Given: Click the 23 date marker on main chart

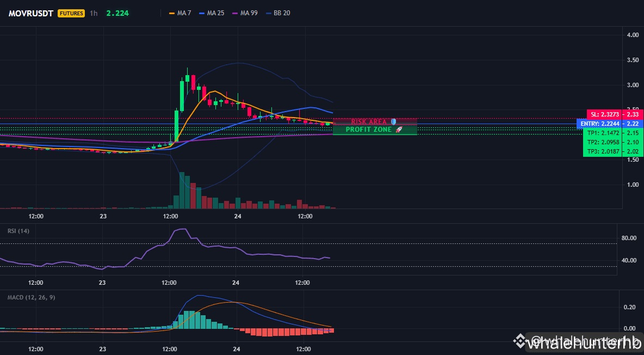Looking at the screenshot, I should click(x=103, y=216).
